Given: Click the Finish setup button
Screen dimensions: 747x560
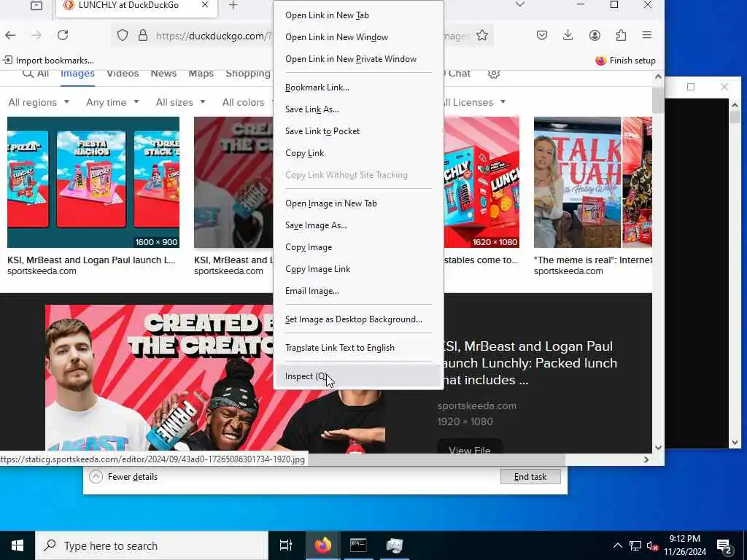Looking at the screenshot, I should click(x=625, y=61).
